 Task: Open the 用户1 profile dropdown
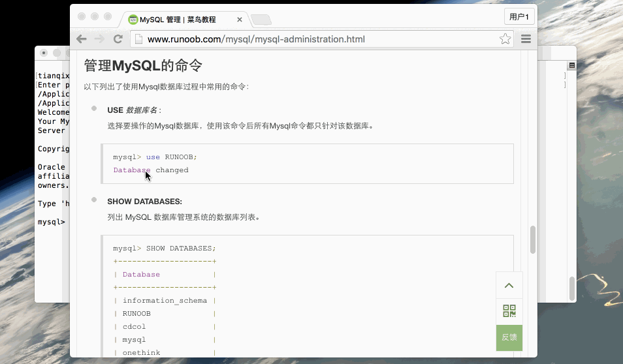(x=519, y=16)
